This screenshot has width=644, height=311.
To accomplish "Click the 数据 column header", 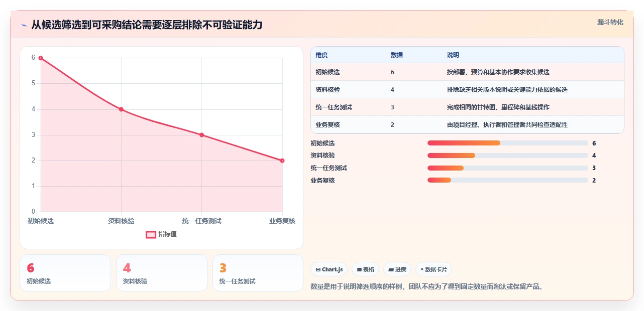I will coord(396,55).
